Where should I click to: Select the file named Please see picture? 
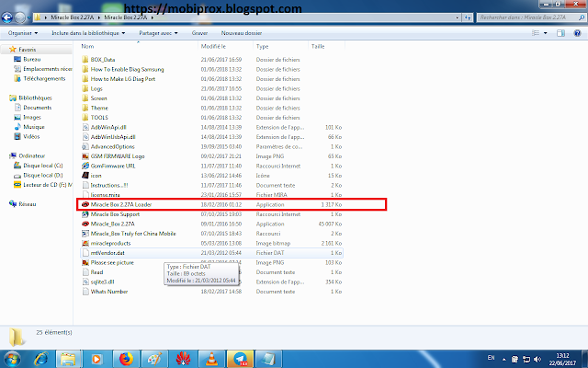pyautogui.click(x=112, y=262)
